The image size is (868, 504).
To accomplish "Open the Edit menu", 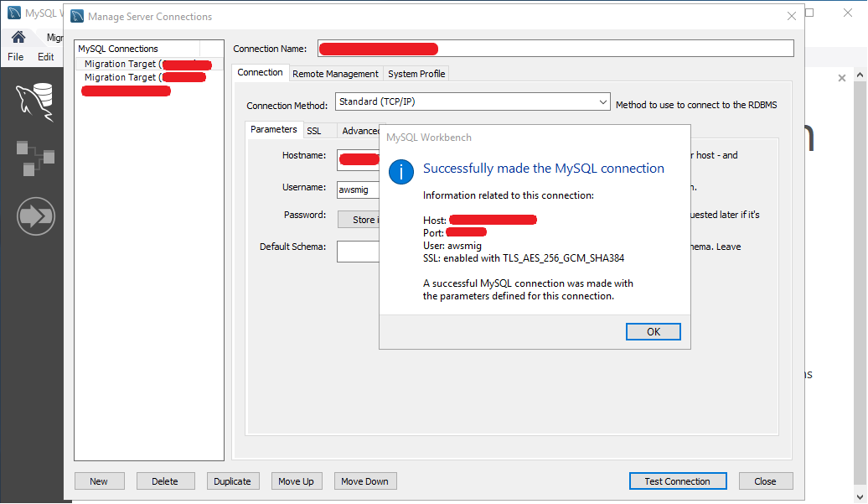I will pos(45,56).
